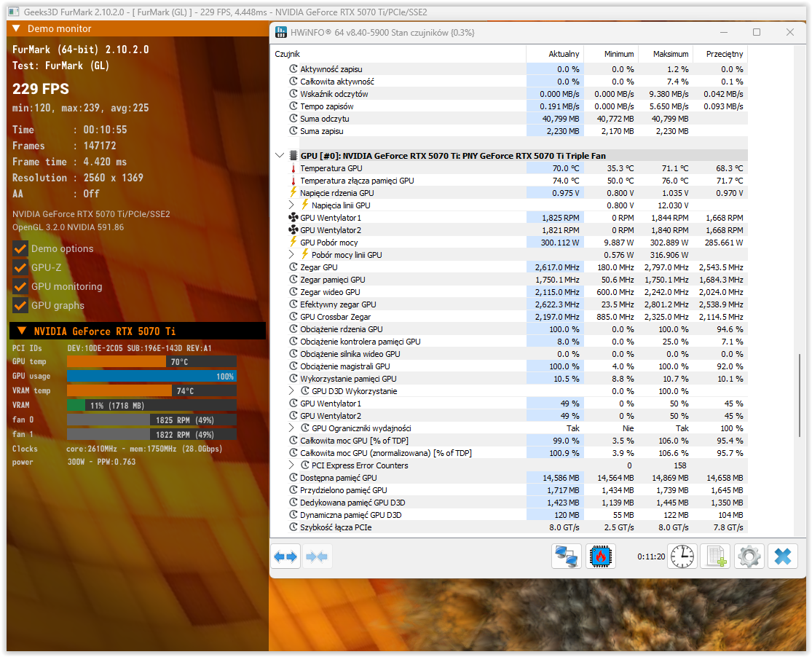This screenshot has height=657, width=812.
Task: Toggle the GPU-Z checkbox
Action: (20, 267)
